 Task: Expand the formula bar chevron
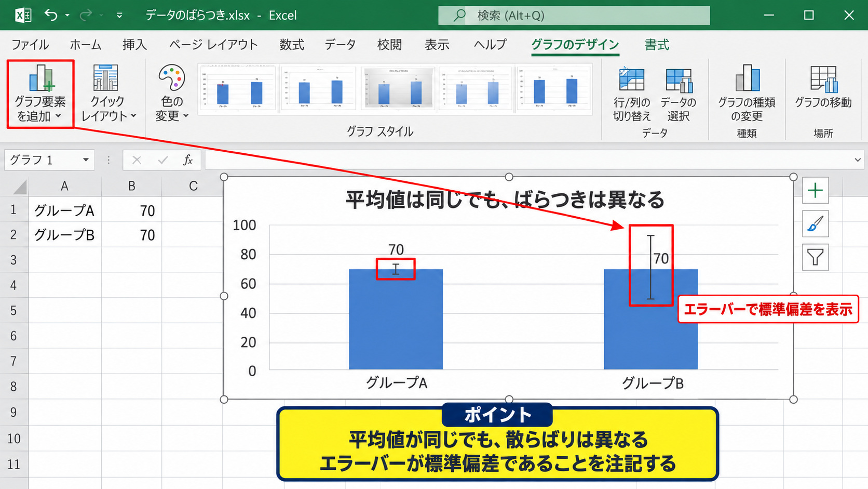point(857,160)
